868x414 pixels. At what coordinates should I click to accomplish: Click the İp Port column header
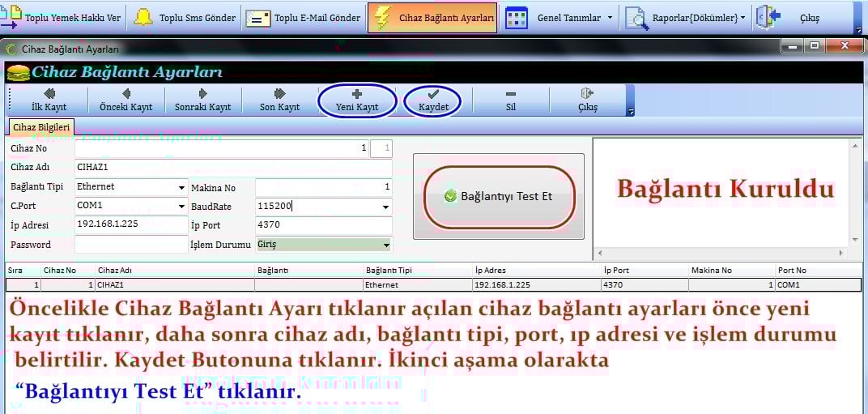pos(645,271)
